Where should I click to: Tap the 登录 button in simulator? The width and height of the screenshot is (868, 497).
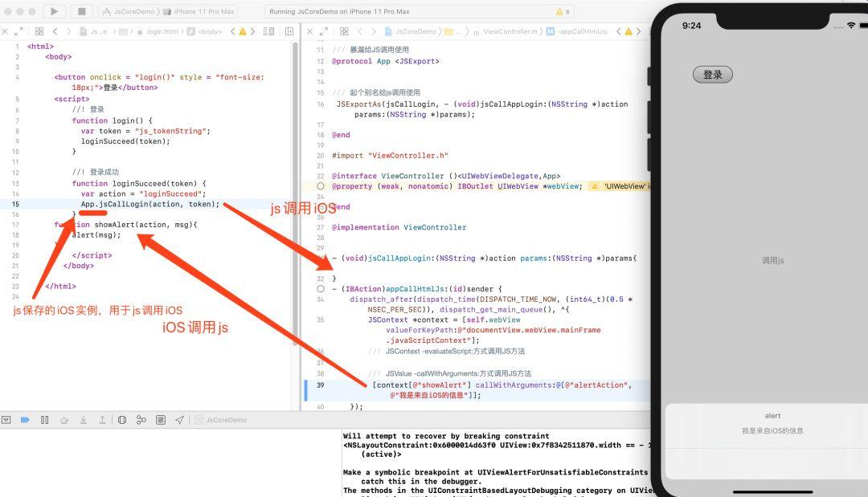(x=712, y=75)
